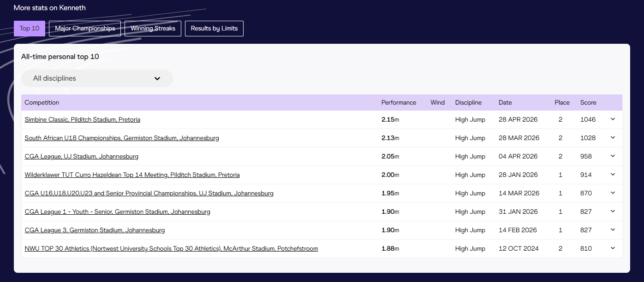This screenshot has height=282, width=644.
Task: Click the Place column header
Action: (562, 102)
